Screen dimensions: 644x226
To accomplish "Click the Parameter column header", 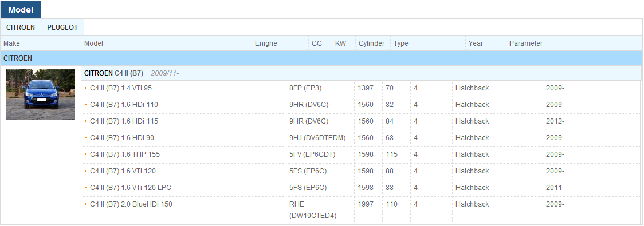I will pyautogui.click(x=526, y=43).
